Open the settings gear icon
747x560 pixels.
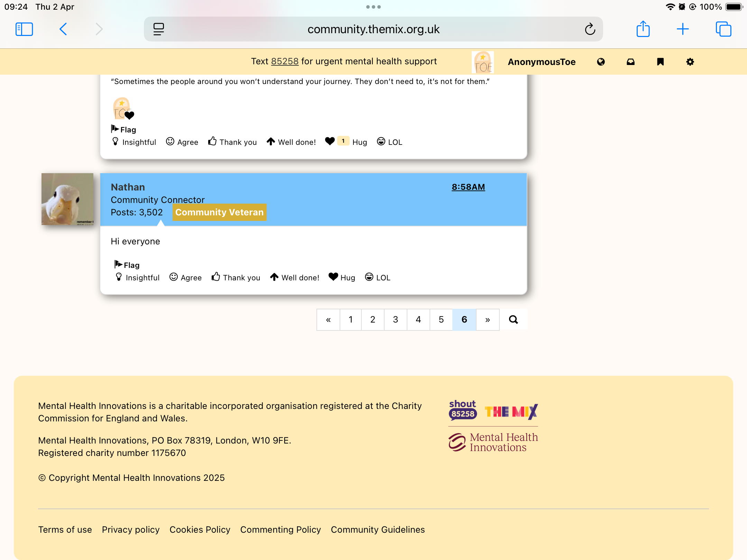(690, 62)
